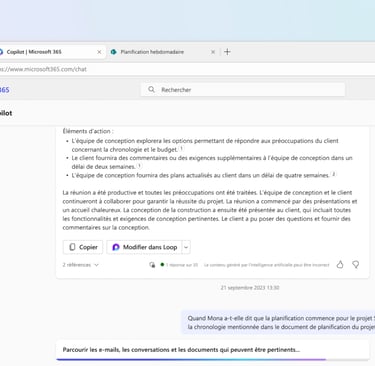Click the '21 septembre 2023 13:30' timestamp

(250, 288)
